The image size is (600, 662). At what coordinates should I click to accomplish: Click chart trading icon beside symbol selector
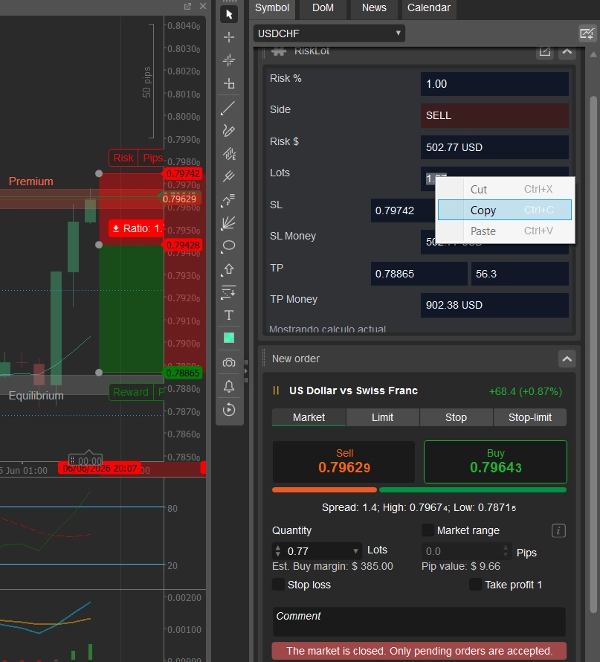click(587, 33)
